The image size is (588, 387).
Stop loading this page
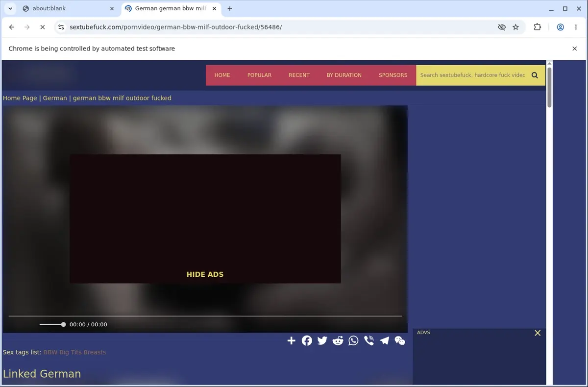(42, 27)
